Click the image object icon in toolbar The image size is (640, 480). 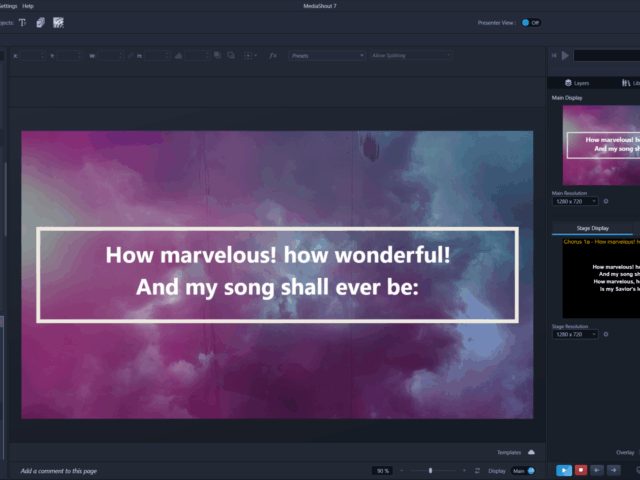point(40,22)
